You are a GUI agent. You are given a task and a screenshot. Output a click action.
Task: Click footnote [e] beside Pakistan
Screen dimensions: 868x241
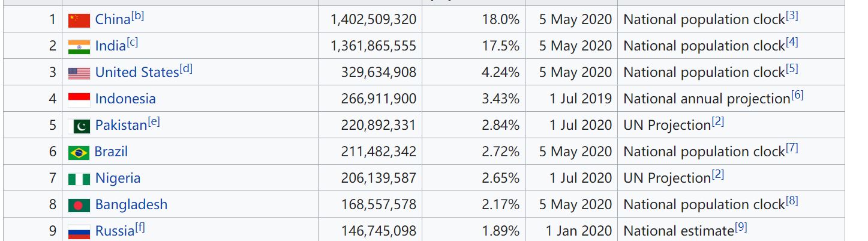pos(154,122)
